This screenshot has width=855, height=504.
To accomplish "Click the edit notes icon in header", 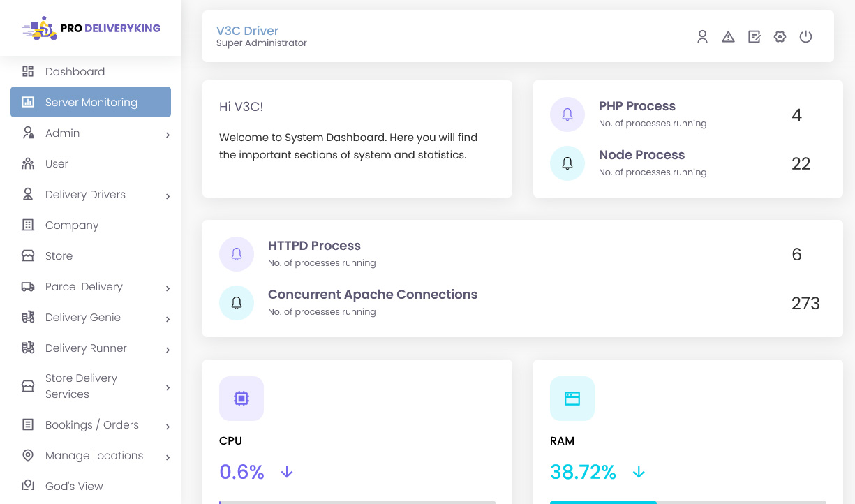I will 754,37.
